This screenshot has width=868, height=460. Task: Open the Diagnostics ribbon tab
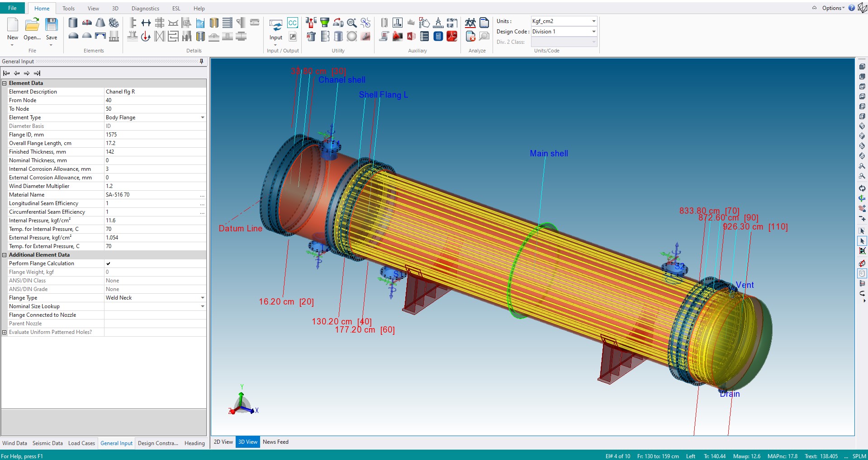coord(145,8)
